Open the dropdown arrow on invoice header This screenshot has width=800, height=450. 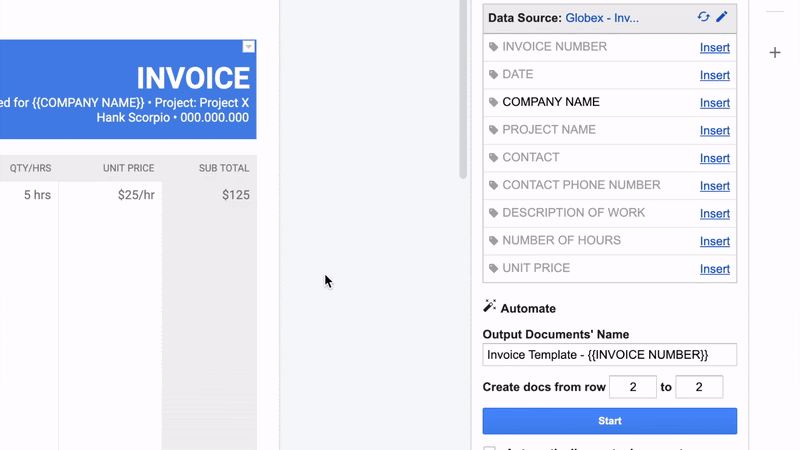pos(249,47)
